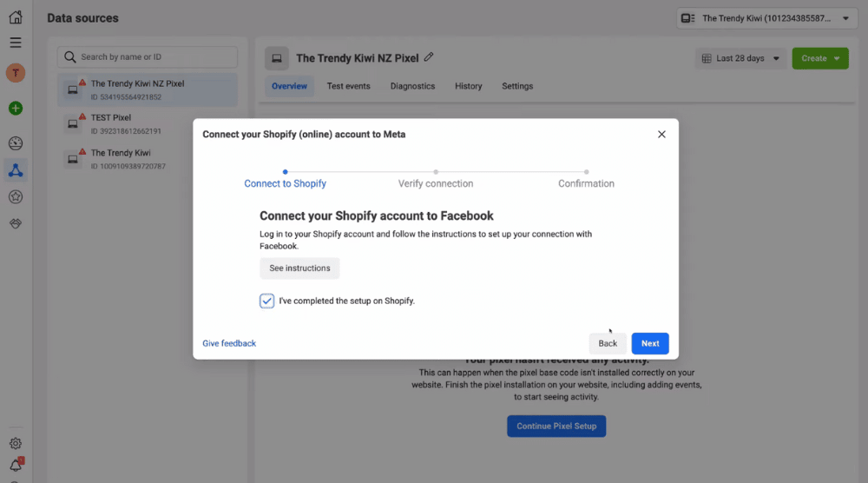Switch to the Overview tab
This screenshot has width=868, height=483.
(289, 86)
